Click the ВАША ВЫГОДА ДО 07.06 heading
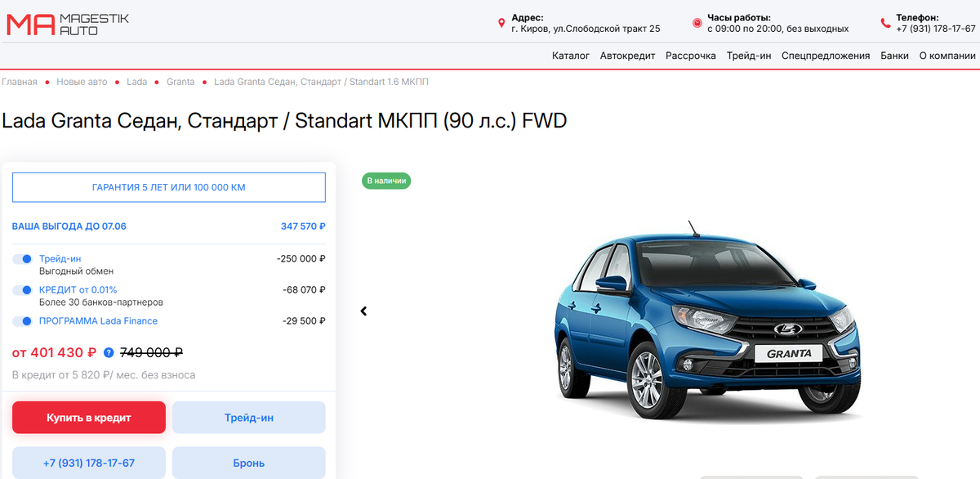 [x=69, y=226]
